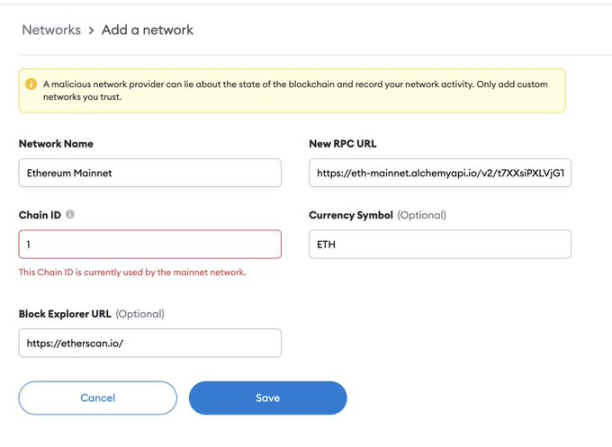
Task: Go back to Networks breadcrumb
Action: tap(51, 30)
